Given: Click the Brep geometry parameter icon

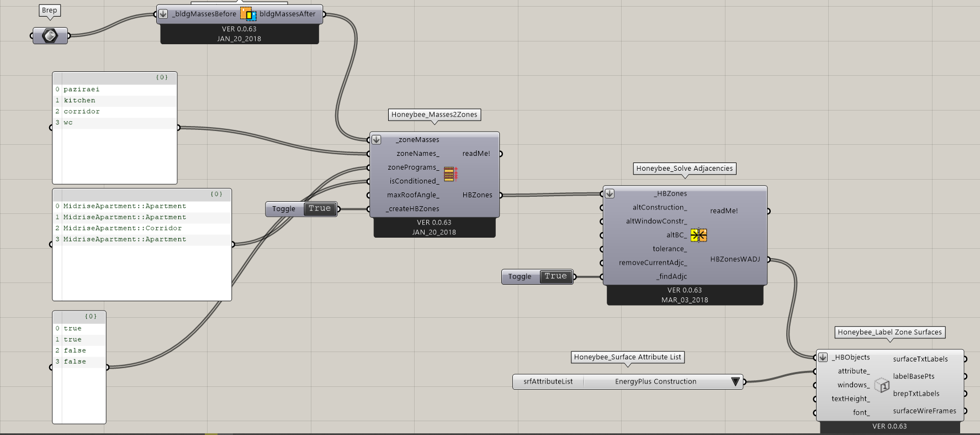Looking at the screenshot, I should pyautogui.click(x=50, y=36).
